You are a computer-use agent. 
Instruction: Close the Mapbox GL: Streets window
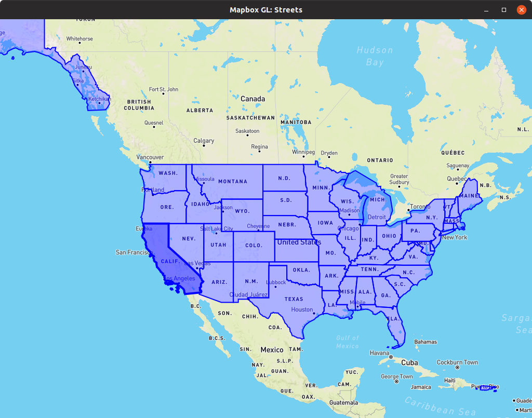[521, 9]
